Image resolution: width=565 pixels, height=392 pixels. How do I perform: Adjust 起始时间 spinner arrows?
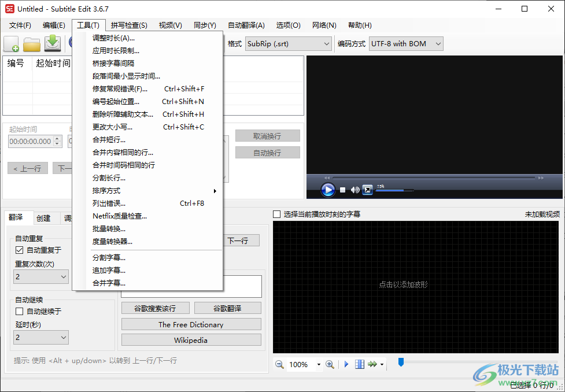coord(57,141)
